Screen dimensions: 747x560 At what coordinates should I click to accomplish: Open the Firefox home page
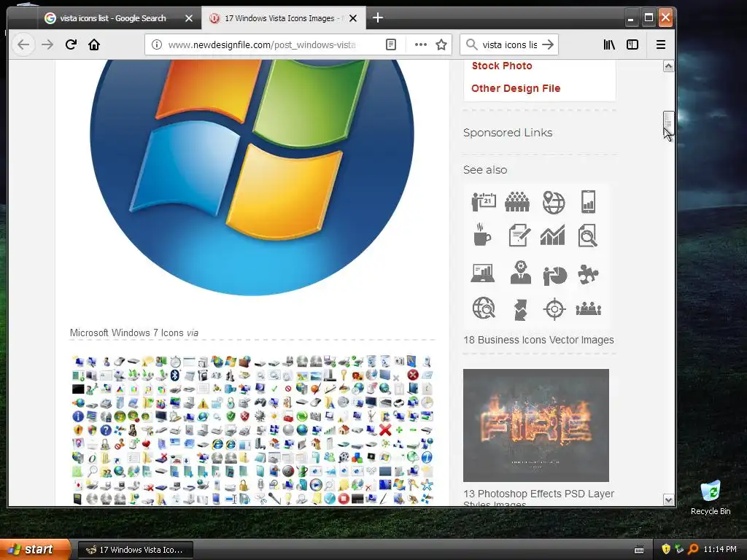94,44
